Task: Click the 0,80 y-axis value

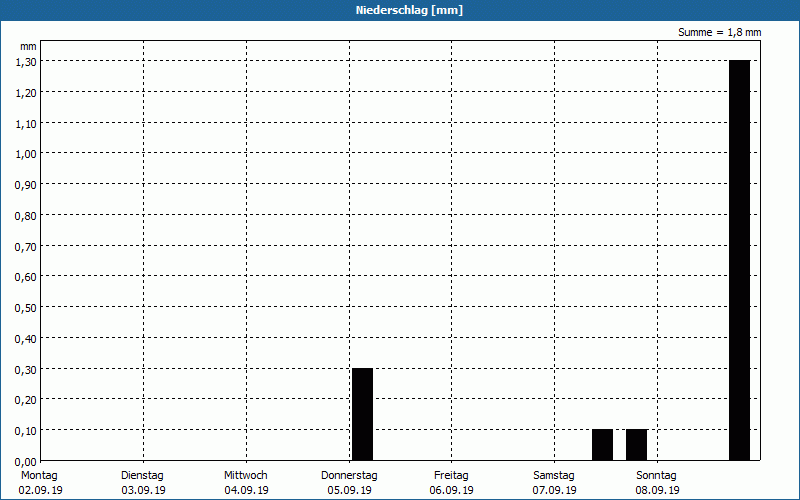Action: point(26,216)
